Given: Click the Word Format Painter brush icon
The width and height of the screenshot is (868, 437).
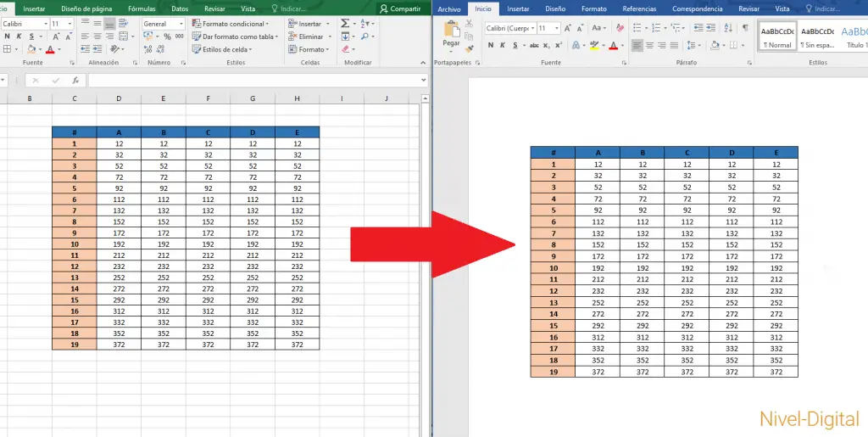Looking at the screenshot, I should pos(469,48).
